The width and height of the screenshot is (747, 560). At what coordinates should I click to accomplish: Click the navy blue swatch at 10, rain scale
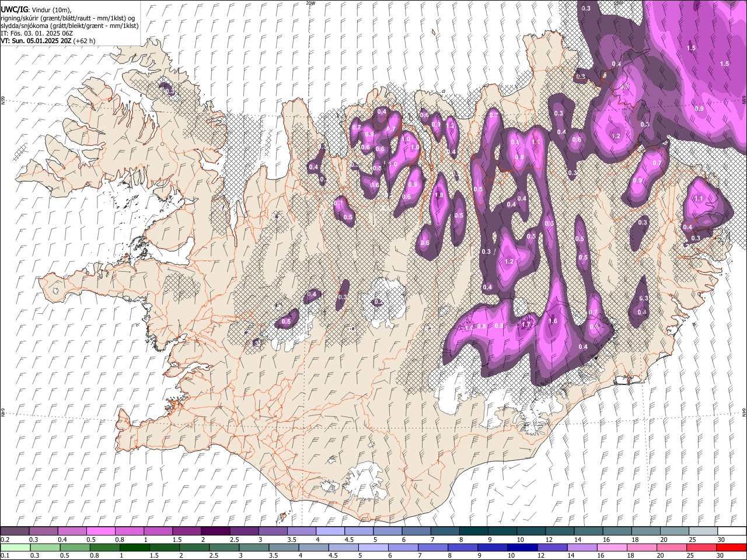tap(522, 548)
